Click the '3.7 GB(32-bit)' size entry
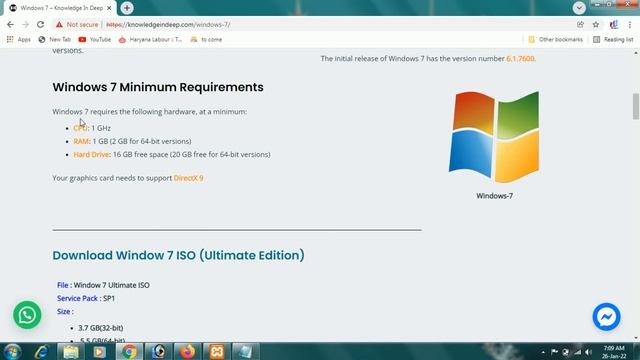 pos(100,328)
